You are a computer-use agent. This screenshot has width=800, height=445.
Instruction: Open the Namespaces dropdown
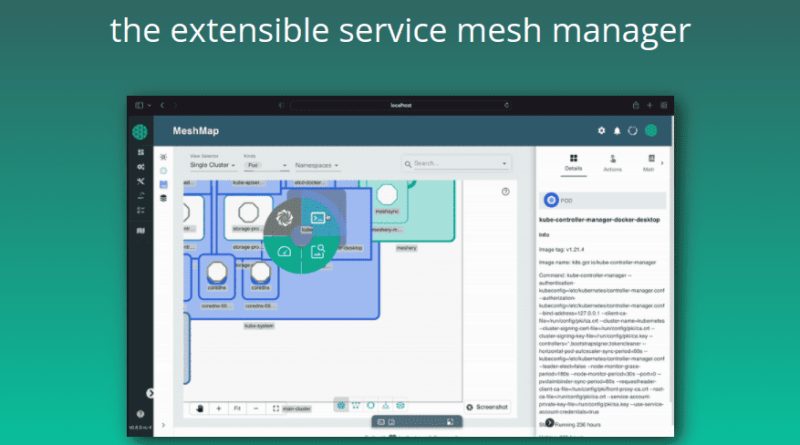317,165
